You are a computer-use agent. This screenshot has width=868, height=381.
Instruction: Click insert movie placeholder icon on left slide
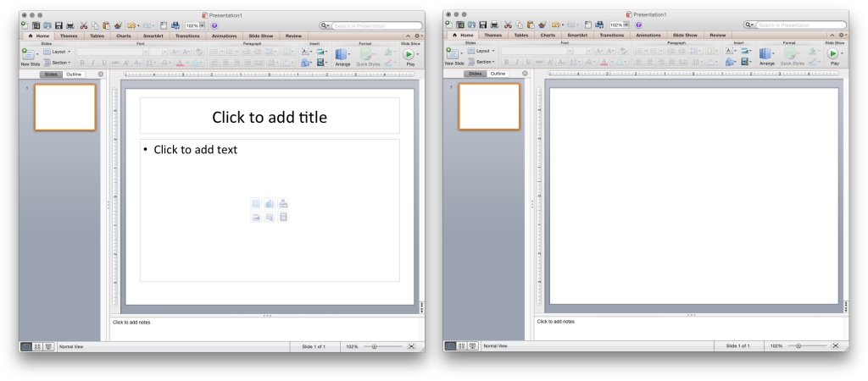[283, 218]
